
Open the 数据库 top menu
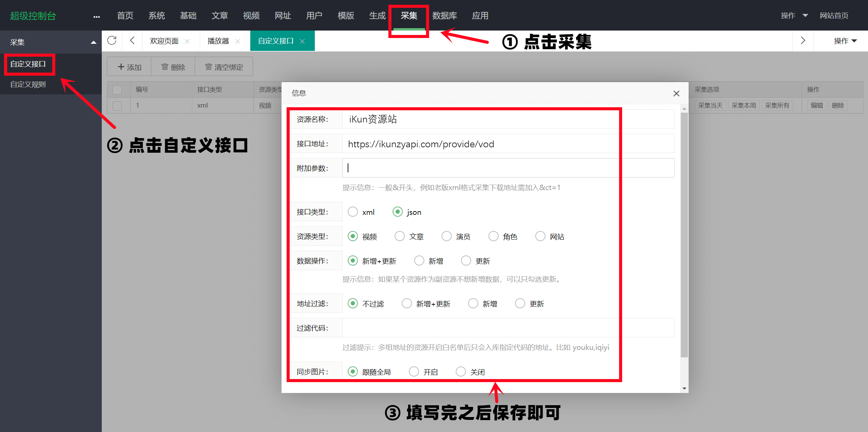[x=444, y=16]
